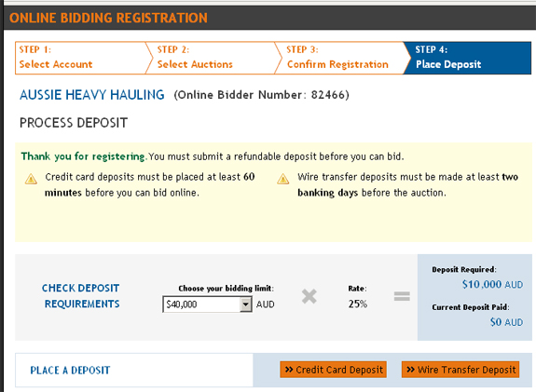Click the credit card warning triangle icon
The image size is (536, 392).
tap(31, 179)
